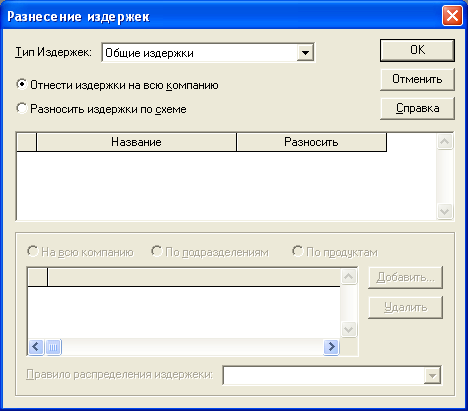Viewport: 468px width, 411px height.
Task: Click the horizontal scrollbar thumb
Action: click(53, 347)
